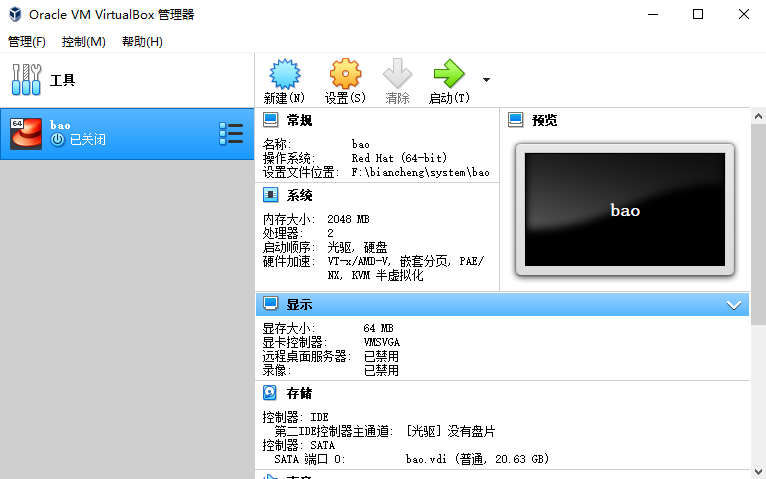Open 设置(S) settings gear icon

click(345, 74)
